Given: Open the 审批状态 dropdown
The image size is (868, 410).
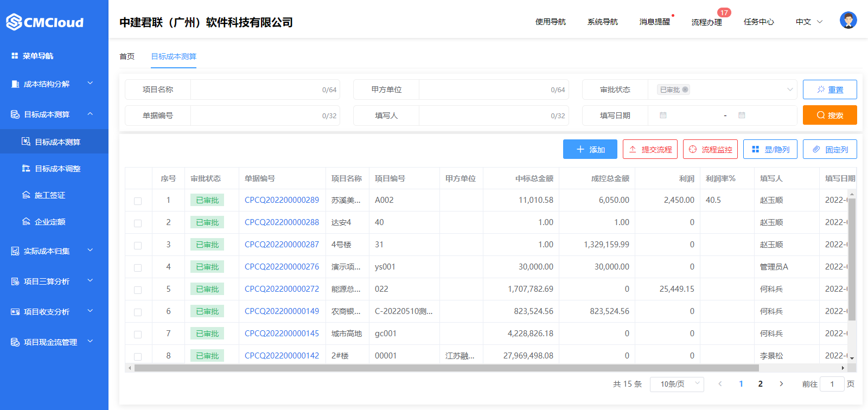Looking at the screenshot, I should (723, 89).
